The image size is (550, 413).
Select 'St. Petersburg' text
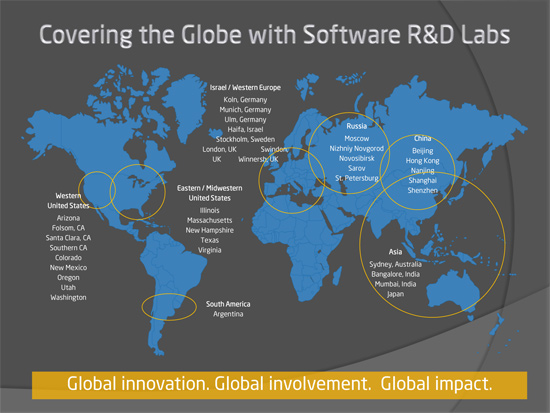tap(357, 178)
